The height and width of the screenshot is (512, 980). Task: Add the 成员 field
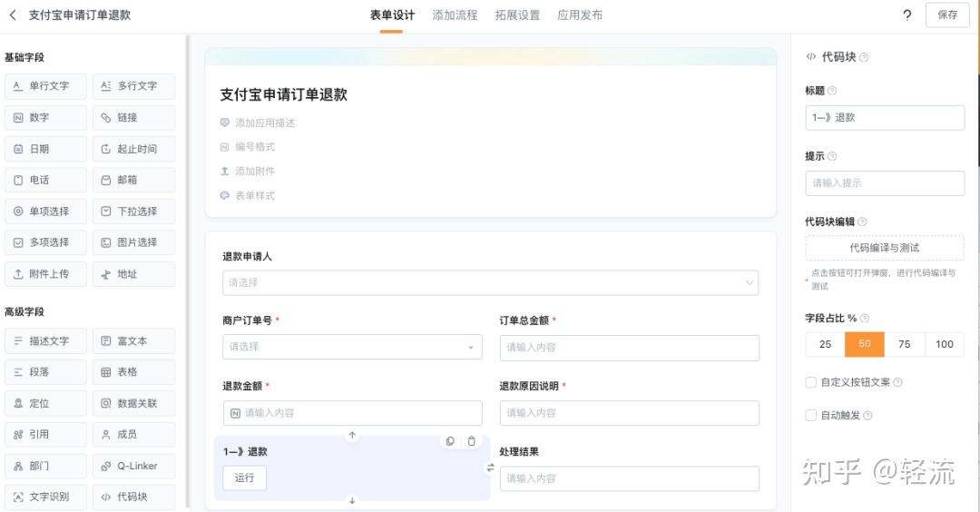pos(133,435)
